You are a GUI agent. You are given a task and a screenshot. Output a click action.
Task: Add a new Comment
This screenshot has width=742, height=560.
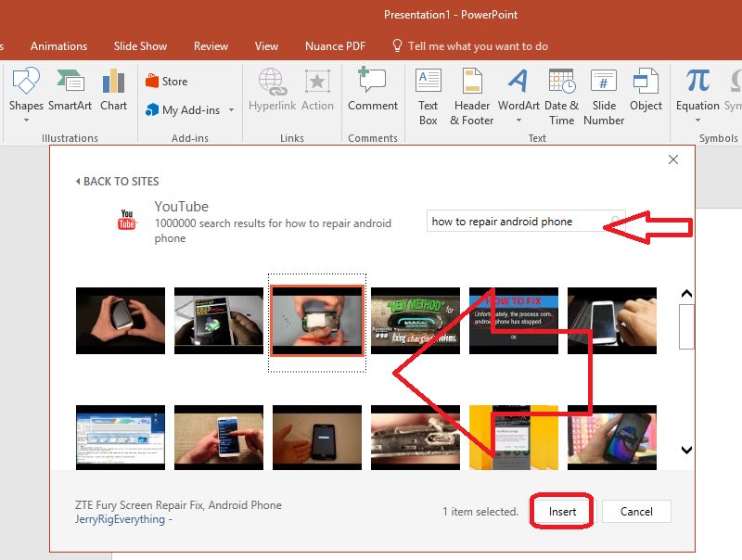373,89
